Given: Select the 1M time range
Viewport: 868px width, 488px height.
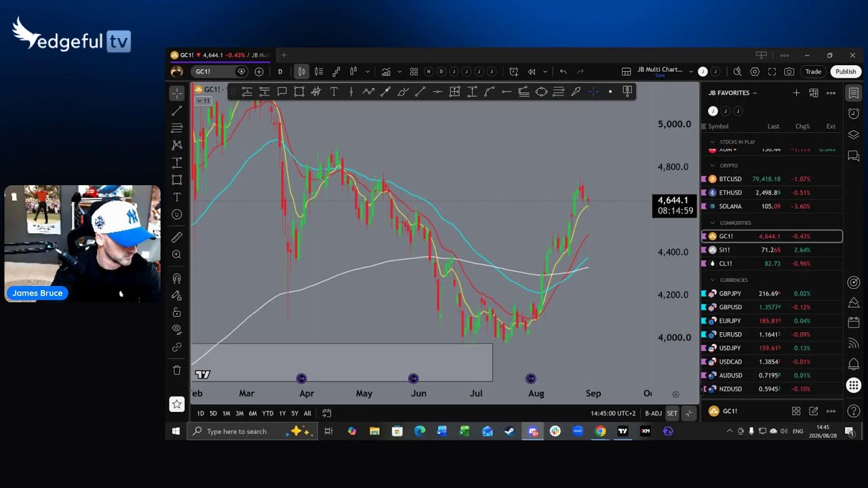Looking at the screenshot, I should (x=226, y=413).
